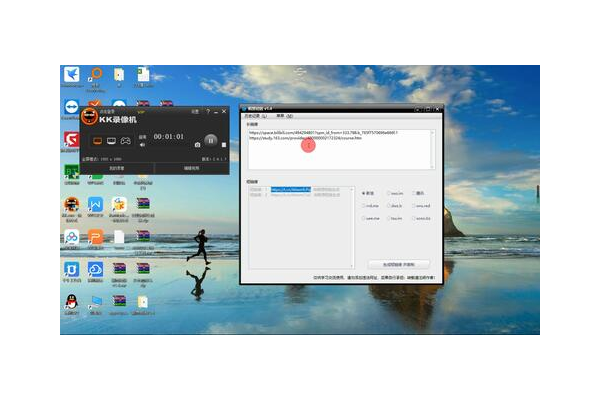The width and height of the screenshot is (600, 400).
Task: Open the left tab at bottom of KK recorder
Action: point(117,169)
